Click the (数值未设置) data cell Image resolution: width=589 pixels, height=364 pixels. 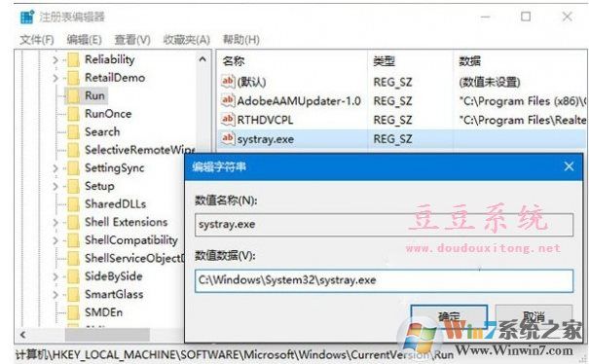(x=490, y=82)
